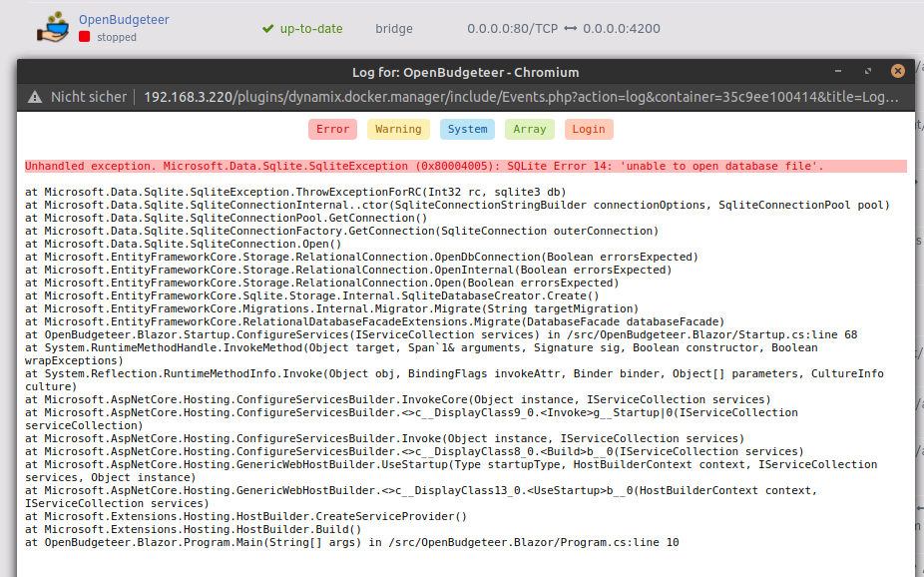Viewport: 924px width, 577px height.
Task: Click the SqliteDatabaseCreator.Create() trace line
Action: pos(311,295)
